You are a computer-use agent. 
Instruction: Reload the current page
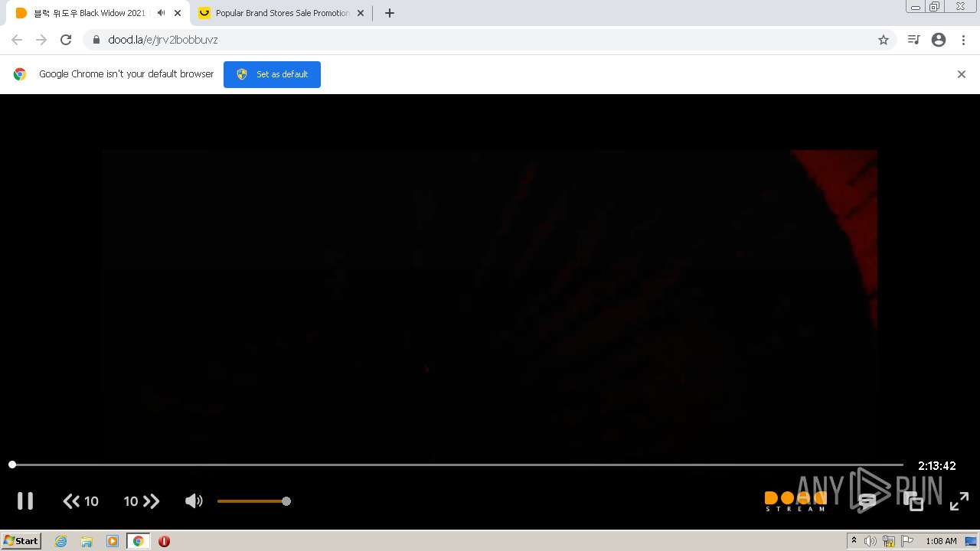tap(66, 40)
